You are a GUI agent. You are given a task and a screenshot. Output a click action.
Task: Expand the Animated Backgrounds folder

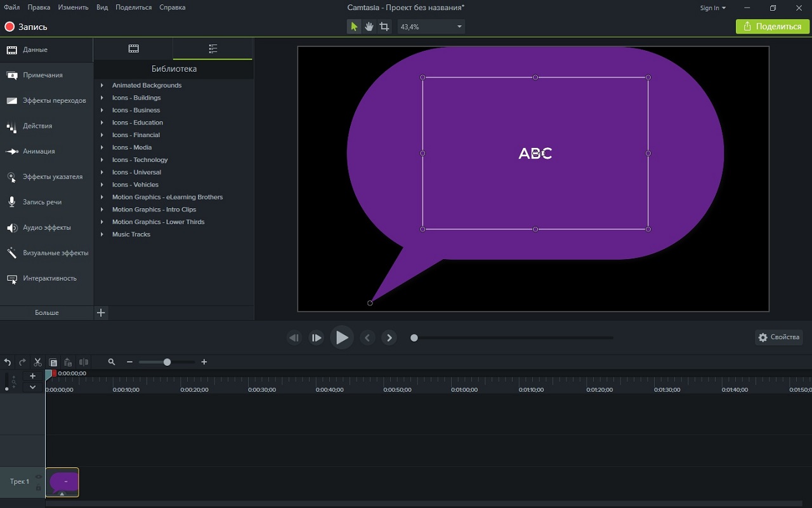pos(102,85)
